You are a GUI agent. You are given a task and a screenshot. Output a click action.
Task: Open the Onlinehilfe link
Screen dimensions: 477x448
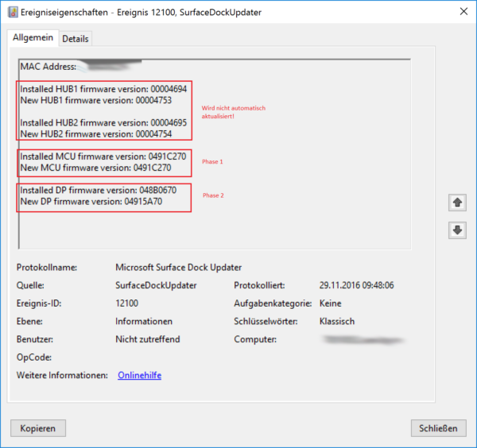(140, 376)
